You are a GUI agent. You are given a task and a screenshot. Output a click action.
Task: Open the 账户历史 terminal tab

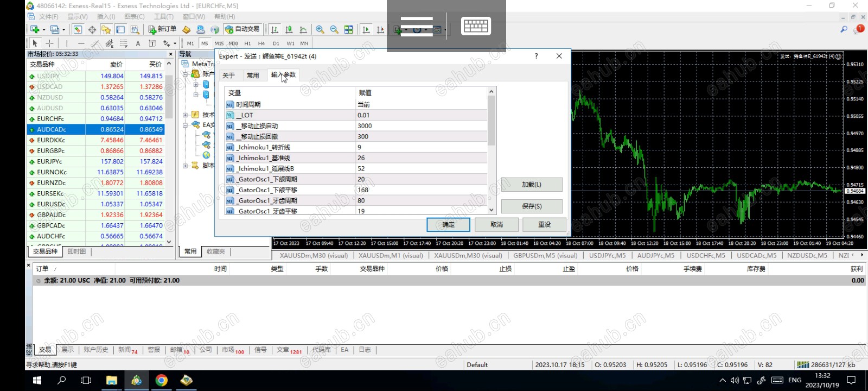(96, 350)
